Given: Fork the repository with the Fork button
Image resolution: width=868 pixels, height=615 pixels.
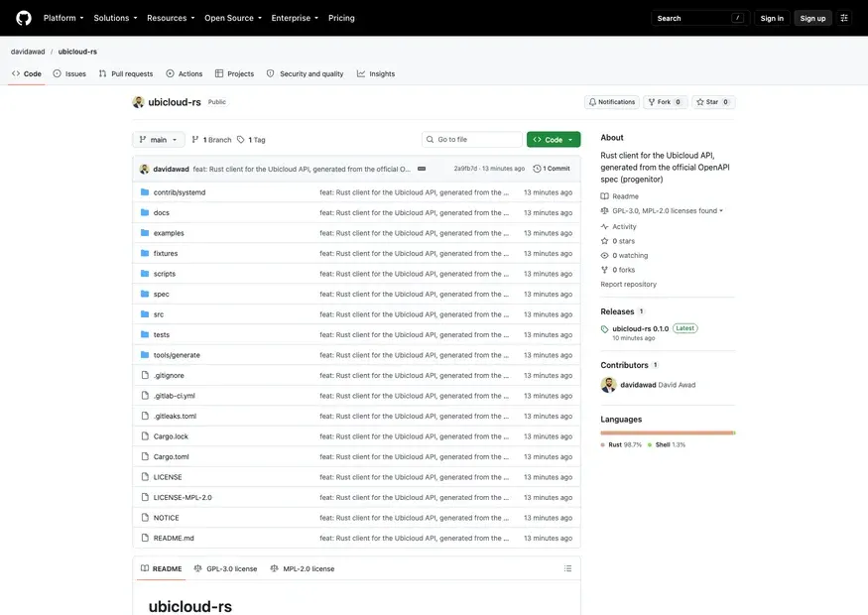Looking at the screenshot, I should (665, 102).
